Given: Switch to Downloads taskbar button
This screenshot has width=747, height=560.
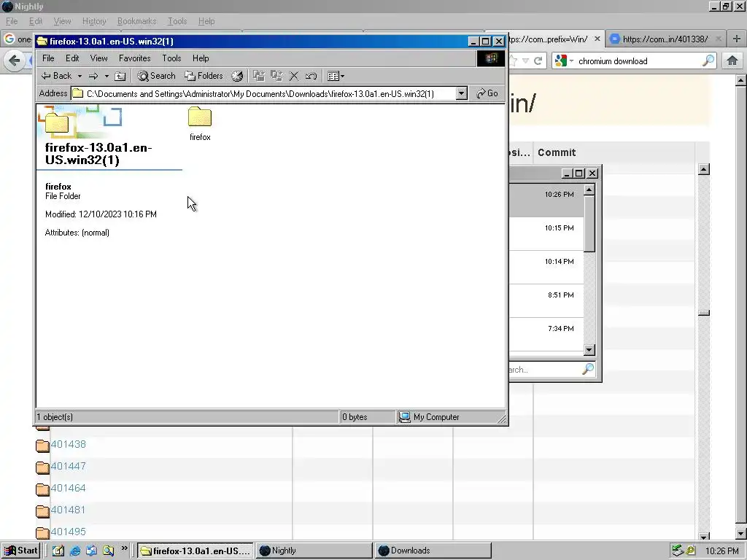Looking at the screenshot, I should 433,551.
